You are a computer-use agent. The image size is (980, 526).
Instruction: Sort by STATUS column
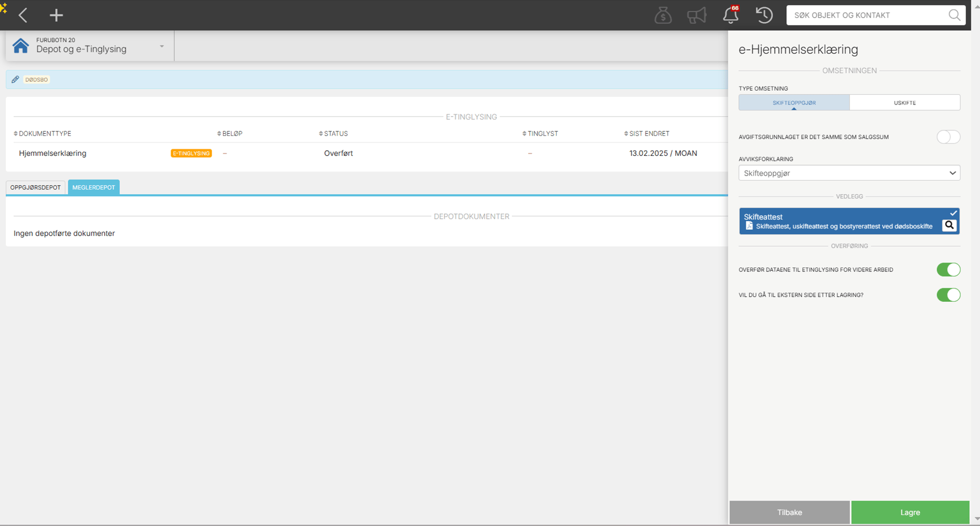click(333, 134)
